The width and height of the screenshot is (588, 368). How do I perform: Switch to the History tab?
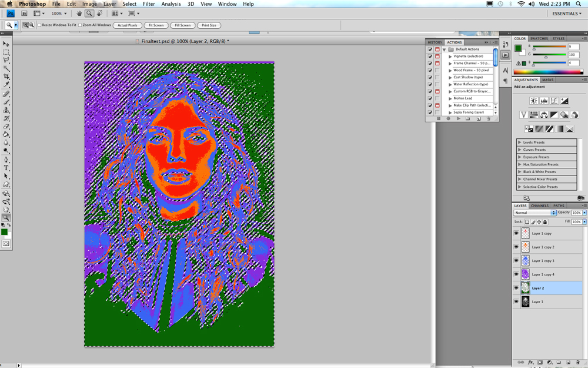pyautogui.click(x=435, y=42)
